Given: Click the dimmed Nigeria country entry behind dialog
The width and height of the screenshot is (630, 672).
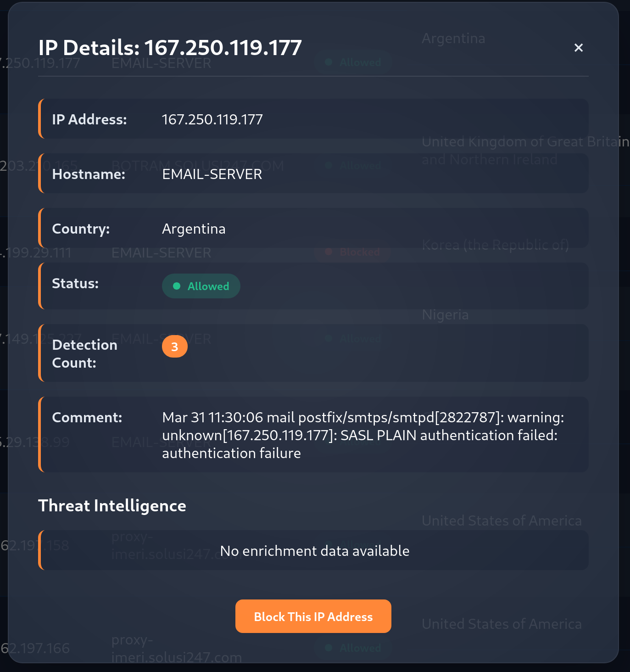Looking at the screenshot, I should (x=445, y=315).
